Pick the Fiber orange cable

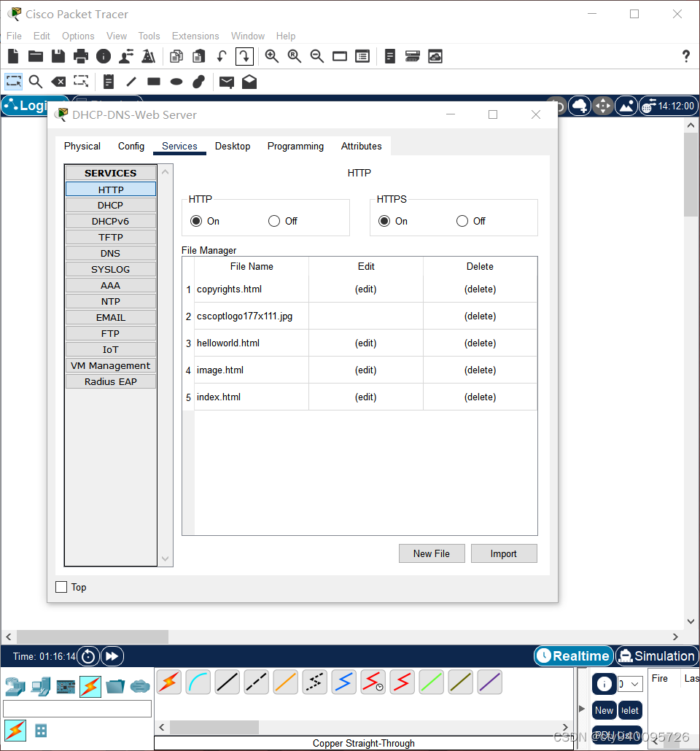(x=286, y=682)
